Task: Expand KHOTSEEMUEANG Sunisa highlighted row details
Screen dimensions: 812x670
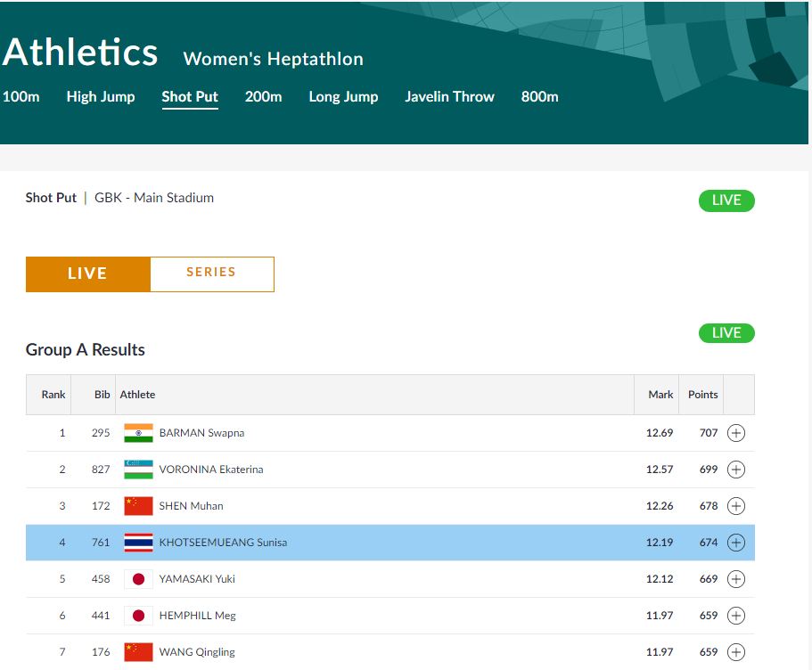Action: point(735,543)
